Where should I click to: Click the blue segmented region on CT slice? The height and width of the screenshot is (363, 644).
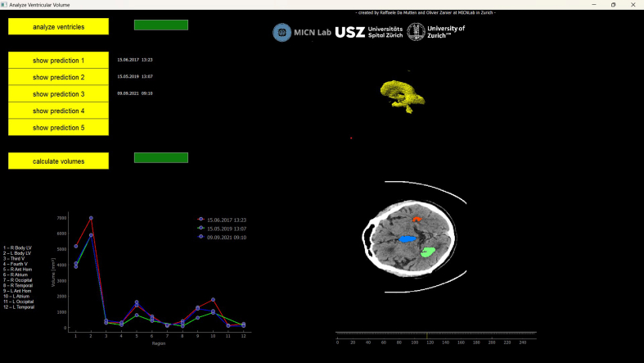click(408, 238)
